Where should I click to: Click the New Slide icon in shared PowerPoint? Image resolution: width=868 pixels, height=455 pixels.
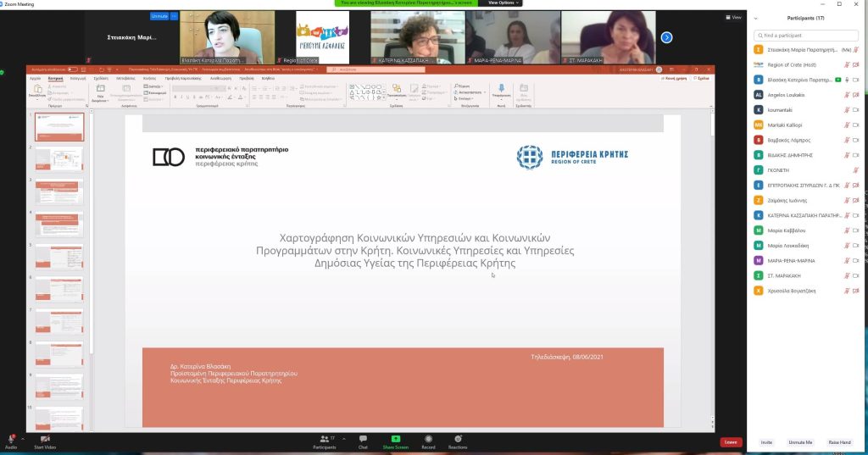point(100,89)
